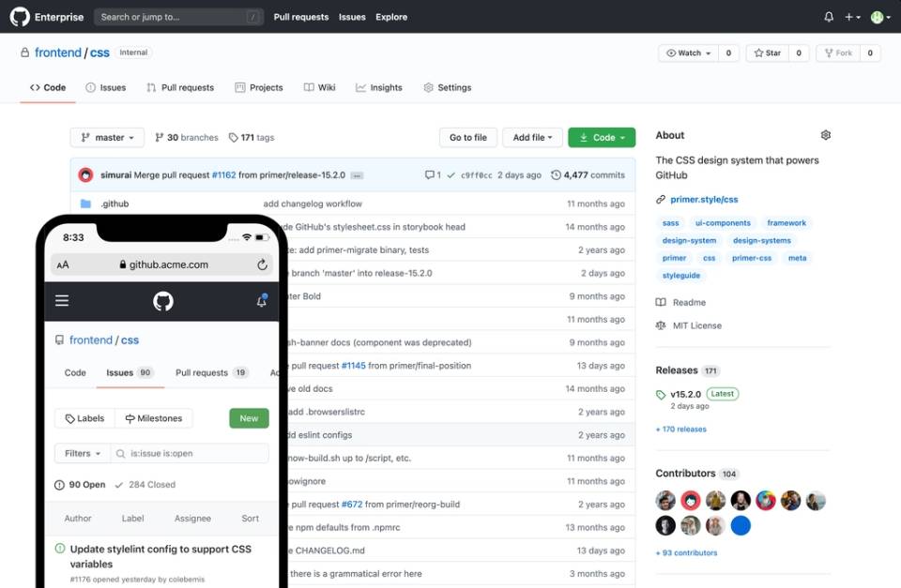Tap the AA reader text button
901x588 pixels.
[x=63, y=264]
